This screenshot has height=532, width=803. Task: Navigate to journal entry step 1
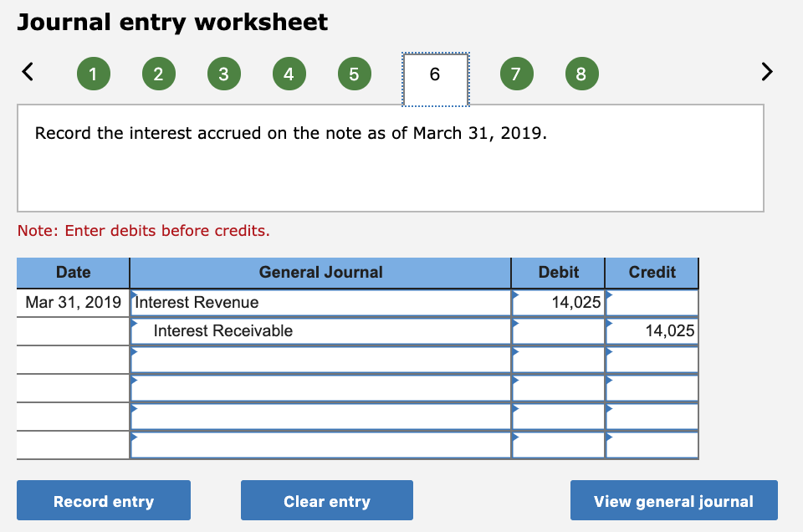point(93,74)
